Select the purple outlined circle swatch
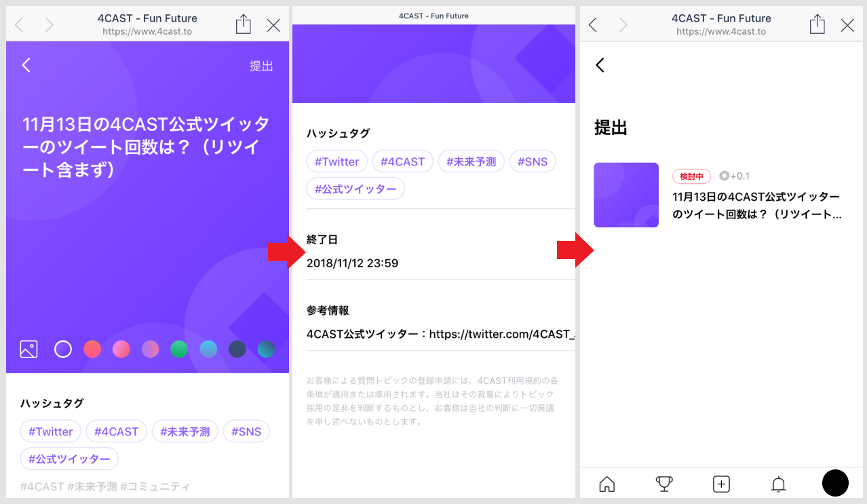This screenshot has width=867, height=504. (63, 349)
